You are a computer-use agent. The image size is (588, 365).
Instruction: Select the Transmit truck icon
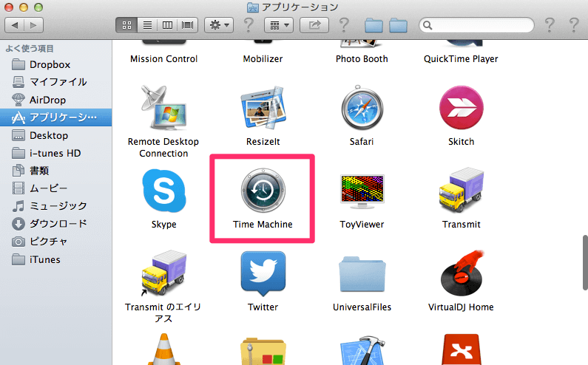[x=462, y=191]
